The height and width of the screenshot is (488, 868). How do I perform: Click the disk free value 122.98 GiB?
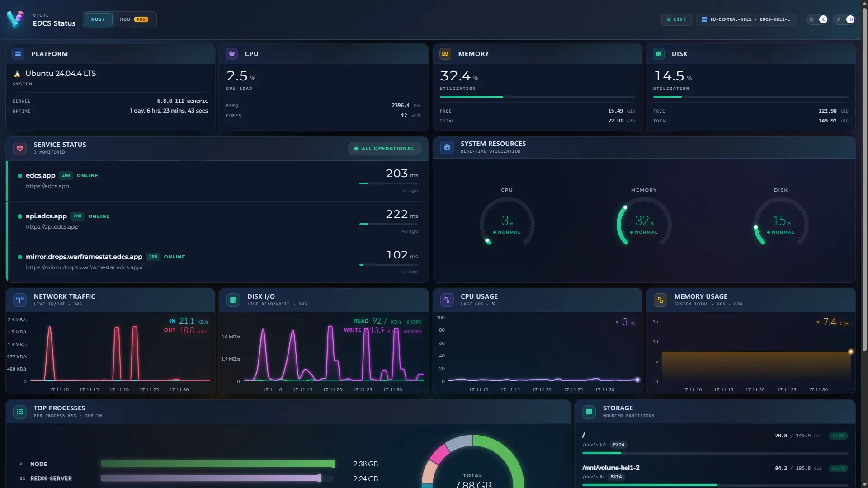point(833,111)
